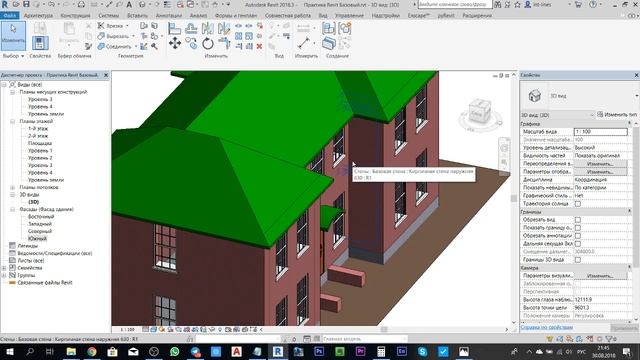This screenshot has height=360, width=640.
Task: Click the Масштаб вида 1:100 field
Action: (600, 132)
